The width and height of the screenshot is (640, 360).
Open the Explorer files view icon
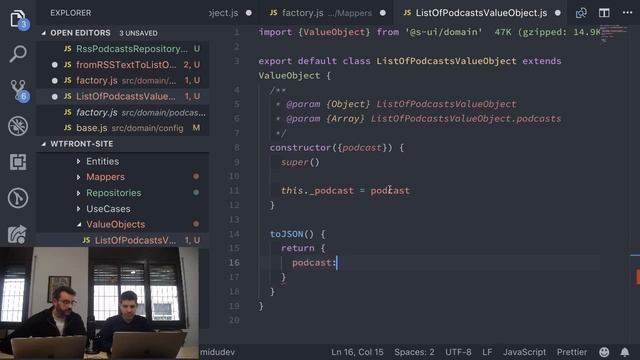[x=18, y=19]
